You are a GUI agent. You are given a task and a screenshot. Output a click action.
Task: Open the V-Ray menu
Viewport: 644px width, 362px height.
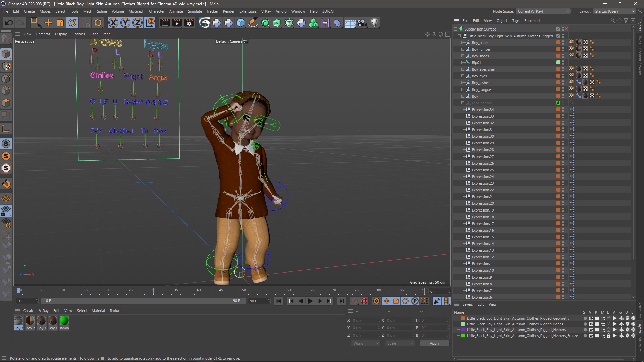click(x=266, y=11)
